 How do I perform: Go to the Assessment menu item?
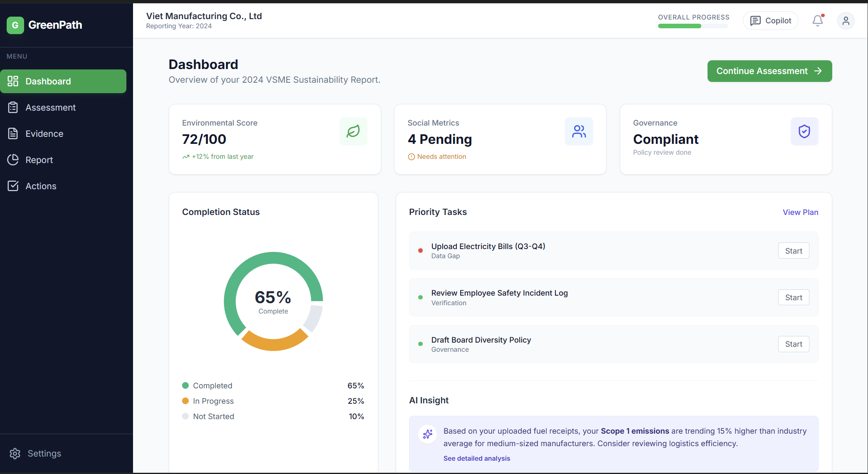coord(50,108)
